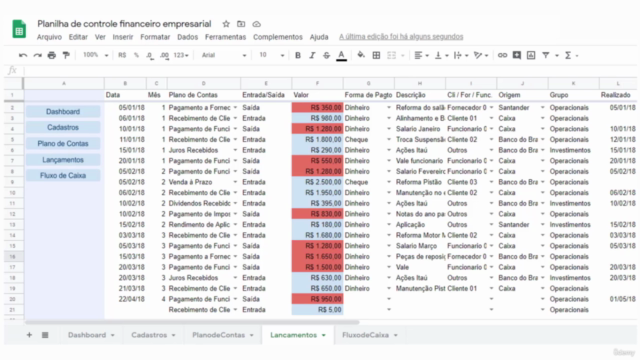Screen dimensions: 640x360
Task: Open the Arquivo menu
Action: coord(49,37)
